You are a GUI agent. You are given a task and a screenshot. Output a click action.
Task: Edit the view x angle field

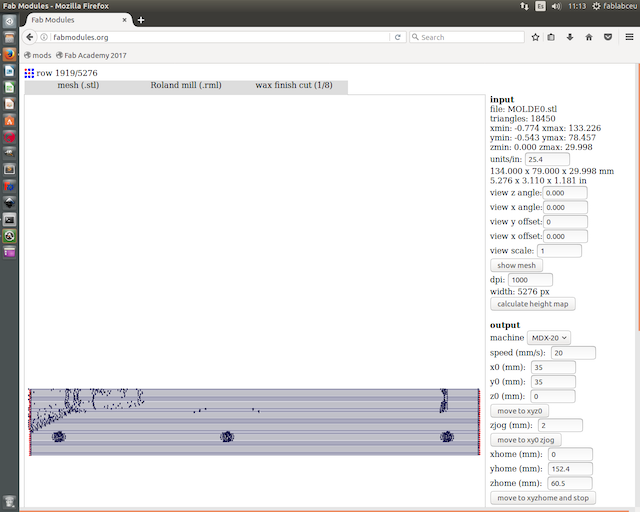pyautogui.click(x=565, y=207)
